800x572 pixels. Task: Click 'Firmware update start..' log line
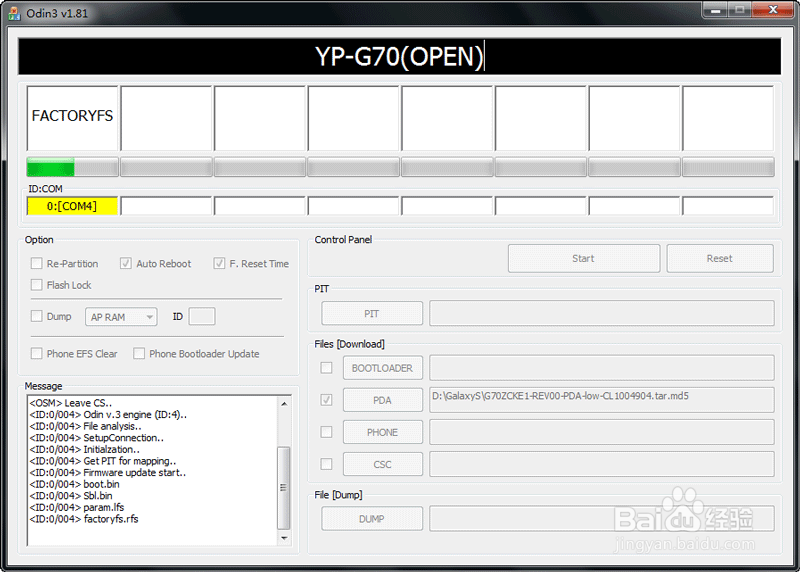pos(108,472)
